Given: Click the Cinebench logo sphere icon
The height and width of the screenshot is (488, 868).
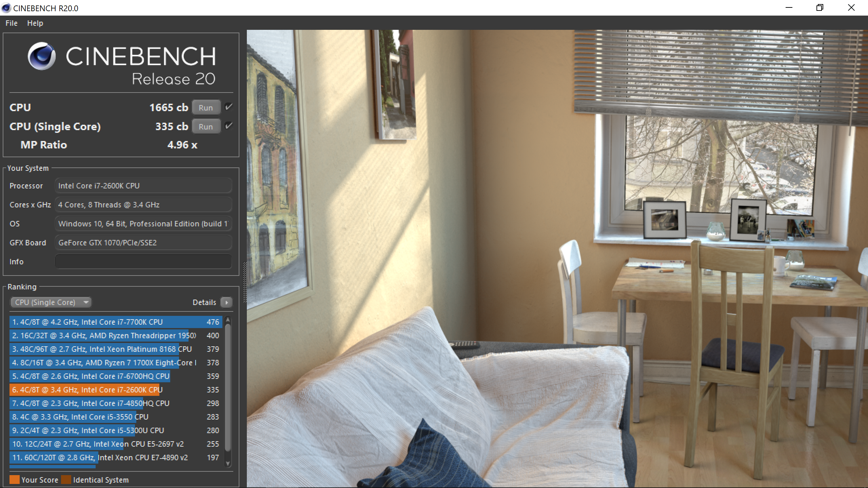Looking at the screenshot, I should (42, 56).
